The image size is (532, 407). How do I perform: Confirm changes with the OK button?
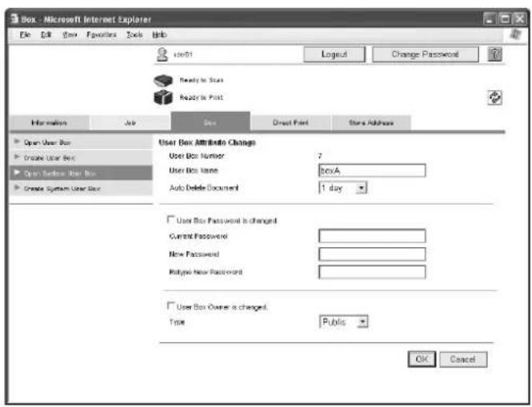pyautogui.click(x=422, y=359)
